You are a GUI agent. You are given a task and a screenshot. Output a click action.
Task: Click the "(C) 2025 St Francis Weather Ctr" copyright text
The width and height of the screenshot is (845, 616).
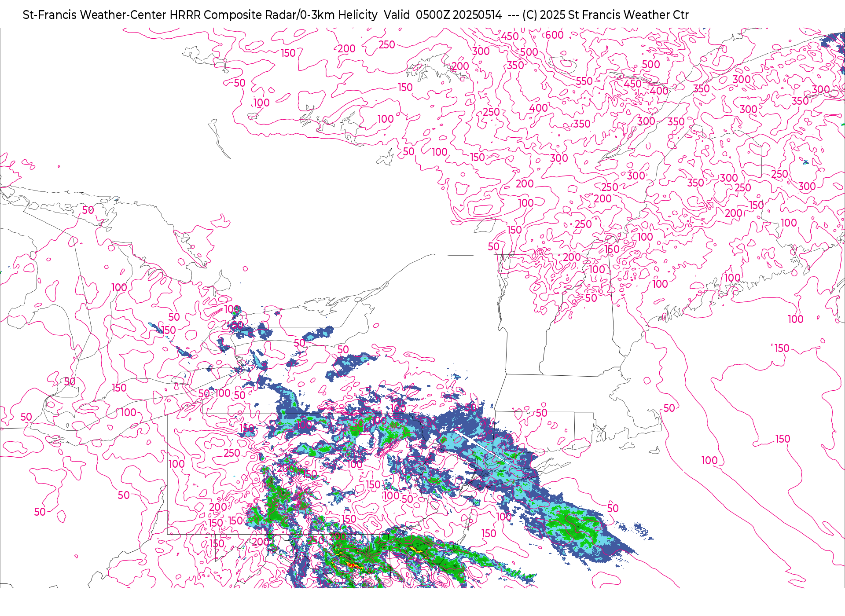[x=605, y=15]
